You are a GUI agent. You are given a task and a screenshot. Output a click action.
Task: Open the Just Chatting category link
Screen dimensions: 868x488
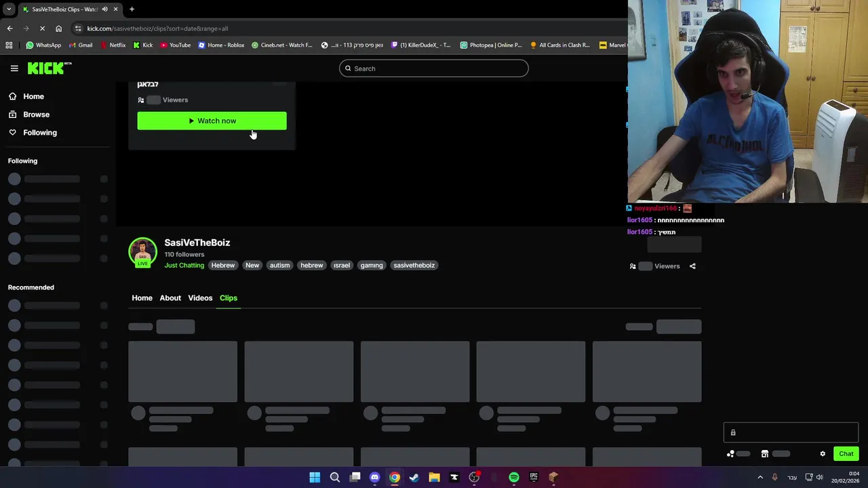(x=184, y=265)
